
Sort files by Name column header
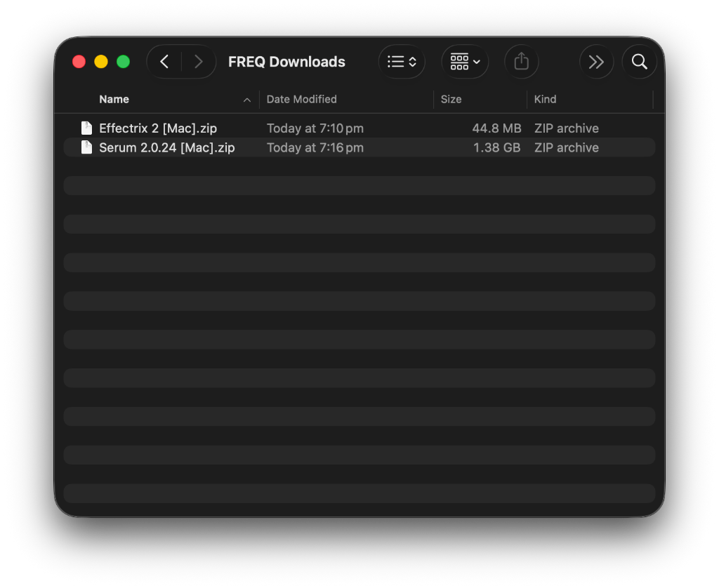114,99
